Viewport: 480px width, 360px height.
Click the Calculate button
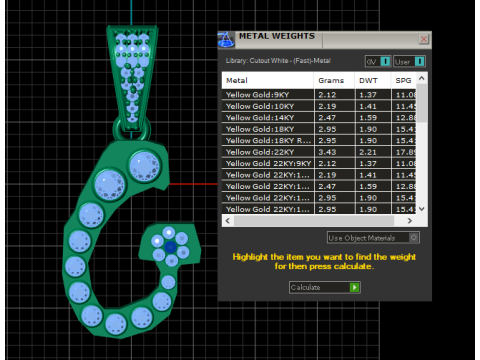(x=324, y=287)
